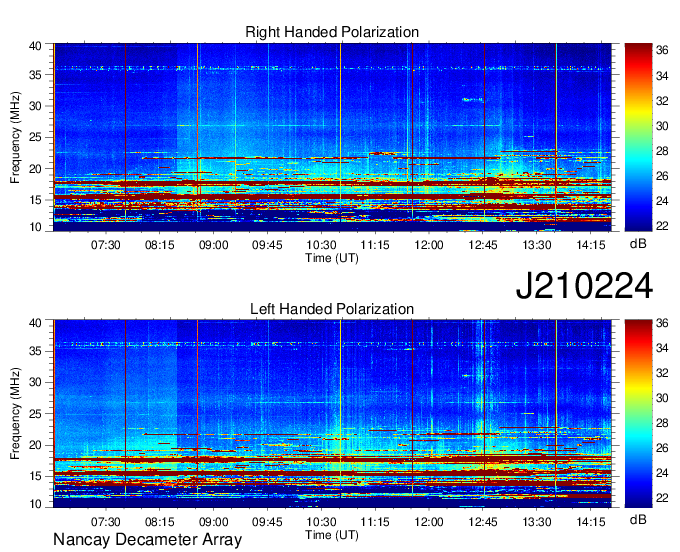Click the 28 dB value on Left Handed colorbar
Image resolution: width=680 pixels, height=552 pixels.
click(662, 423)
